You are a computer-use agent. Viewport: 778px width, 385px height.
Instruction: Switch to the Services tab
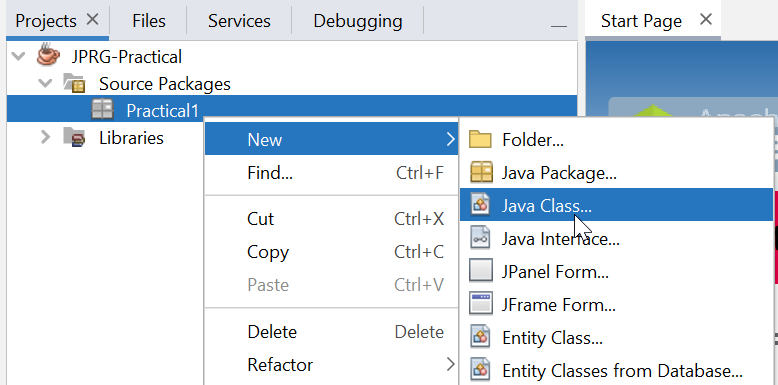tap(239, 21)
